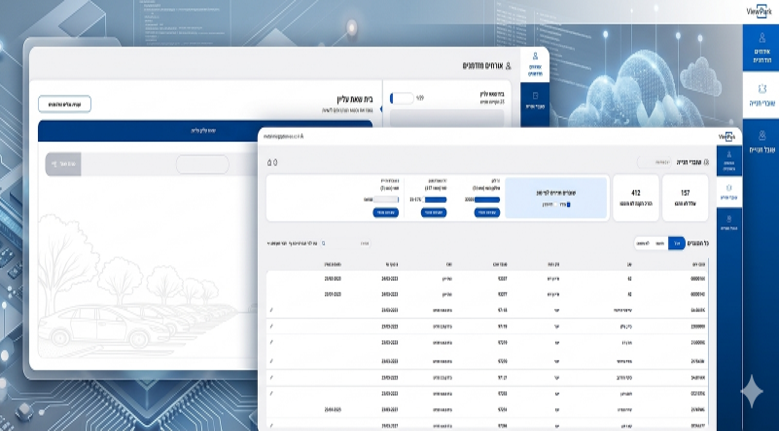Click the sparkle star icon at bottom right

point(750,391)
